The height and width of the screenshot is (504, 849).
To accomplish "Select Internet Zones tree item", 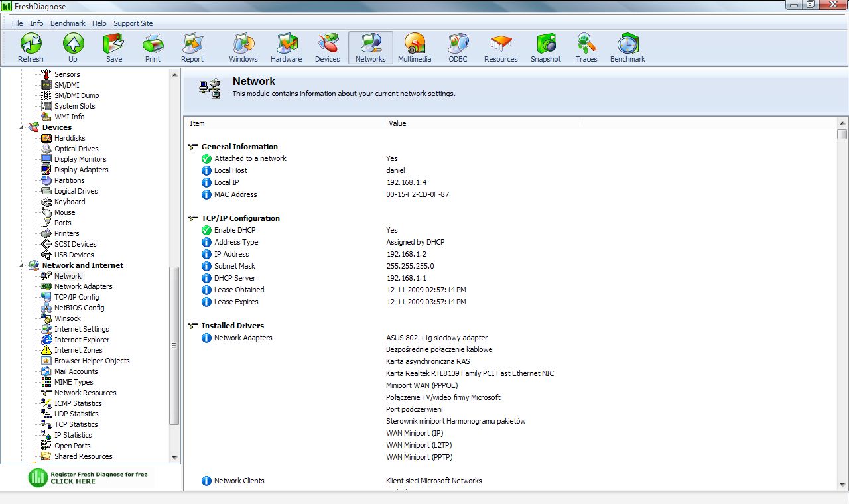I will (78, 350).
